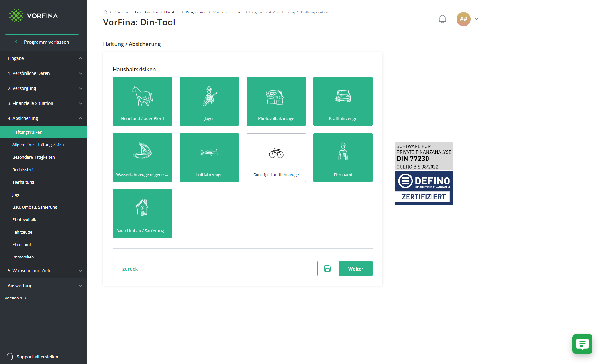Open Jagd in sidebar
Screen dimensions: 600x364
pos(43,194)
